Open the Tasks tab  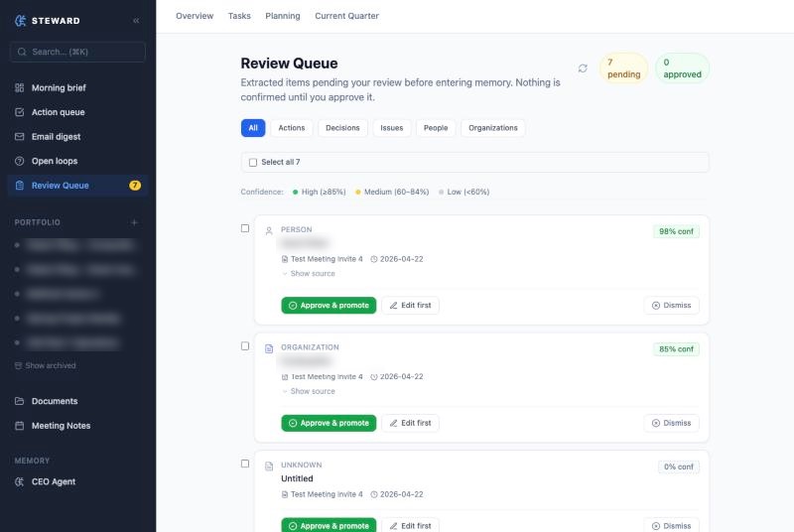pyautogui.click(x=239, y=16)
